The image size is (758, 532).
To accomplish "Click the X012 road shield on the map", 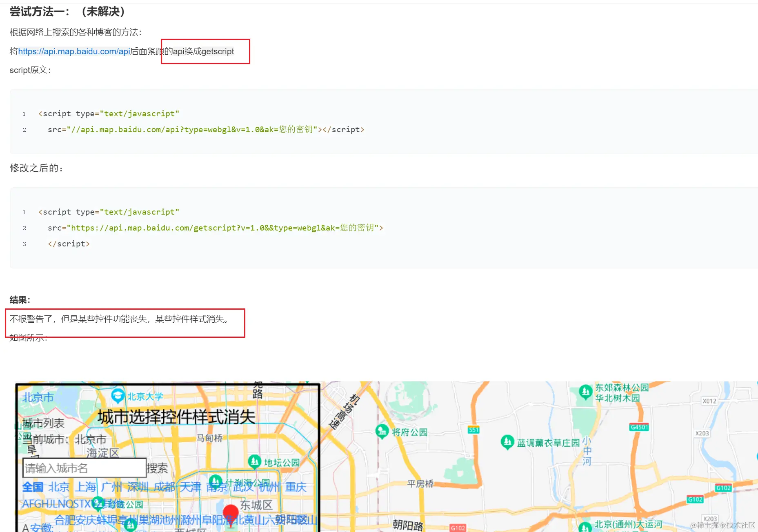I will (709, 401).
